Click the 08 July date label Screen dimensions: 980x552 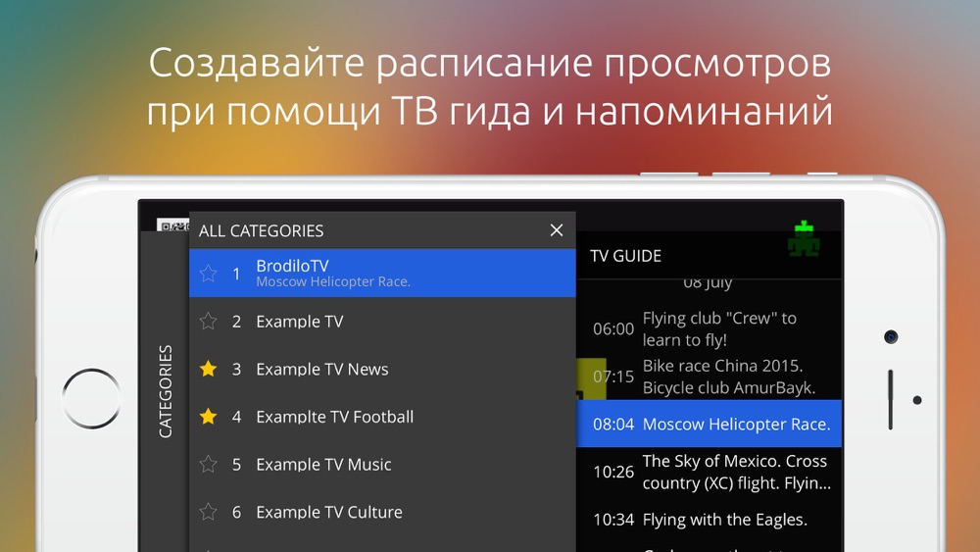pyautogui.click(x=708, y=283)
